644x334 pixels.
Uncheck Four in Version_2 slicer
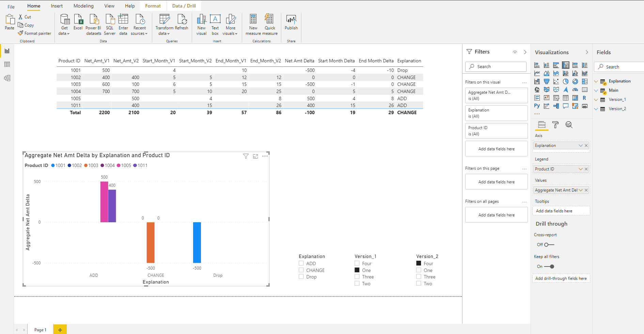[x=419, y=263]
